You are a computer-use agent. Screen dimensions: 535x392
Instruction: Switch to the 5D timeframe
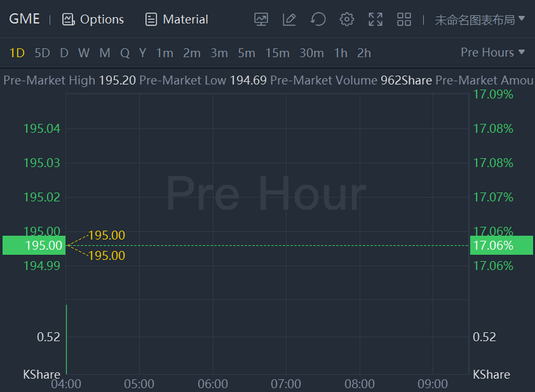[42, 53]
